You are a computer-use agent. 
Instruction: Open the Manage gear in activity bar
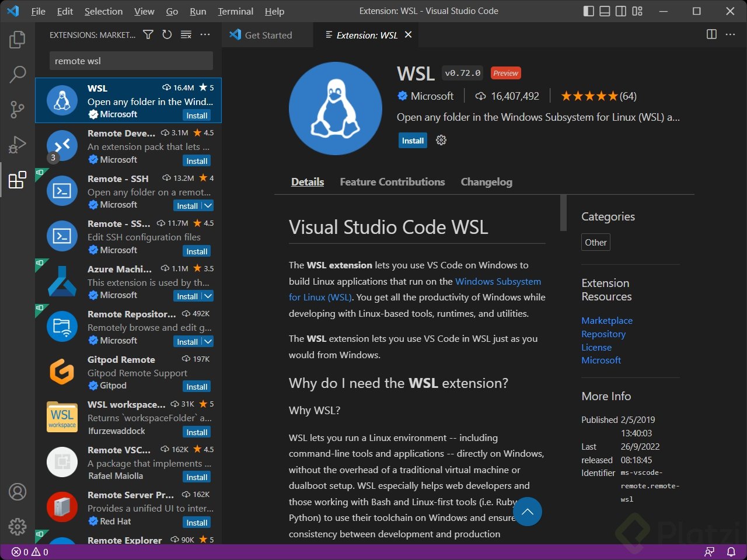pyautogui.click(x=18, y=527)
